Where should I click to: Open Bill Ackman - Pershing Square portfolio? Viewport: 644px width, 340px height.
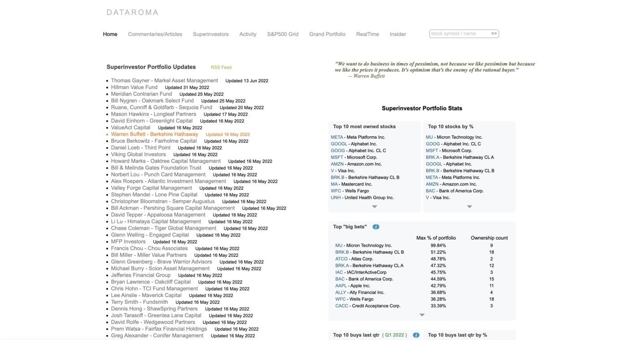(x=173, y=208)
